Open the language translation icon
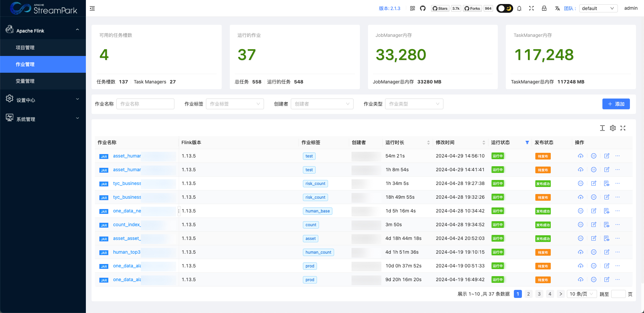 click(557, 8)
